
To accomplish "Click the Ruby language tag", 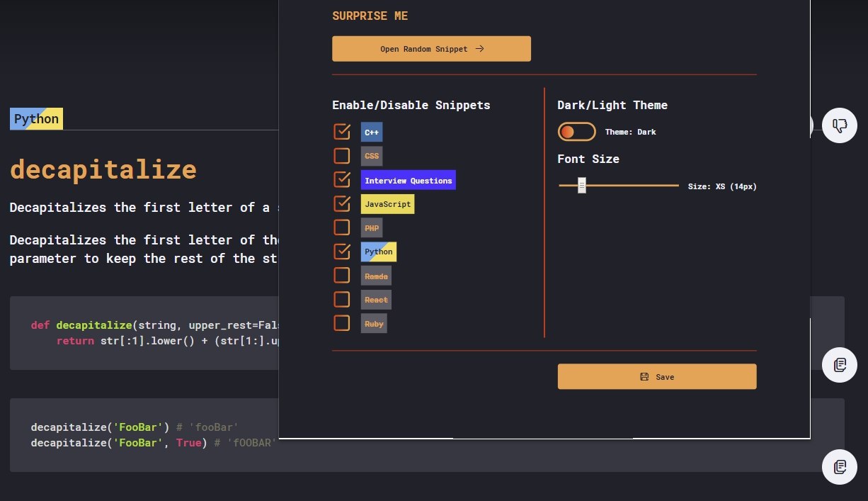I will 374,324.
